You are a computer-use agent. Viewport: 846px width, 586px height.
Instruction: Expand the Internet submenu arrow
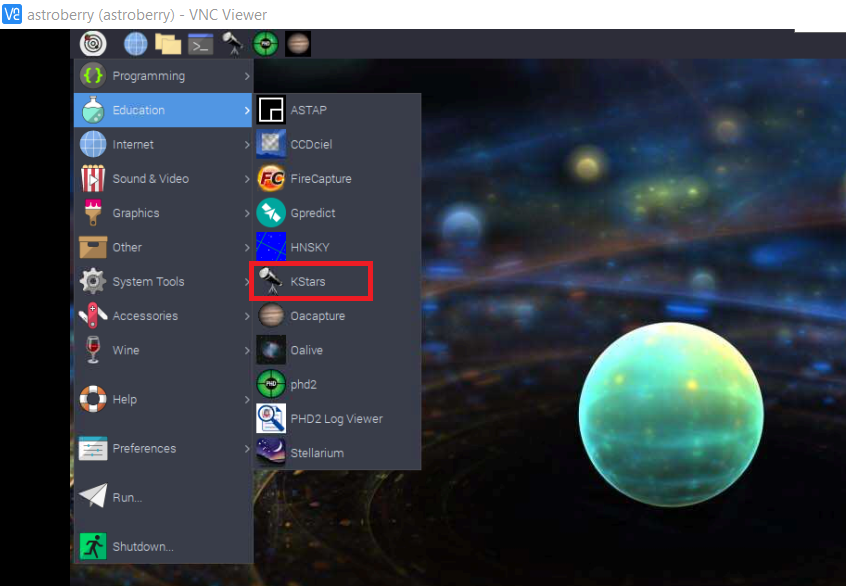[247, 145]
